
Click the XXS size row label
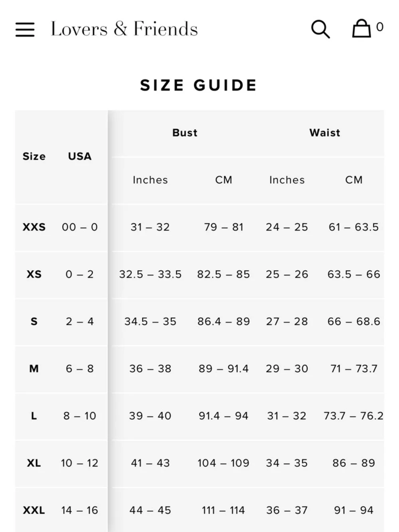[x=34, y=227]
